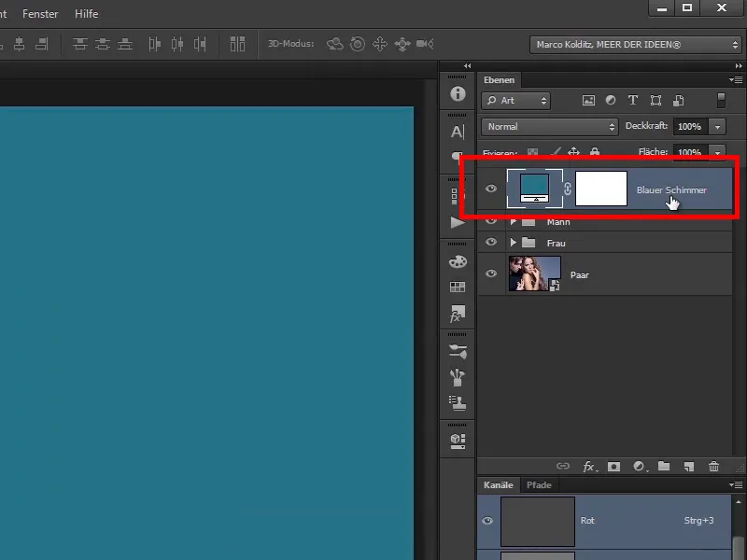Open the Character panel icon
The width and height of the screenshot is (747, 560).
[458, 132]
